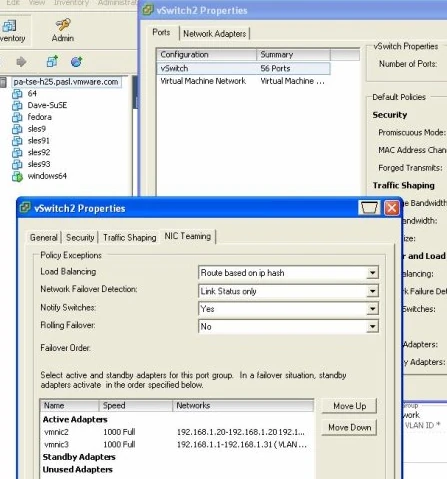
Task: Click VM icon next to sles93
Action: click(17, 164)
